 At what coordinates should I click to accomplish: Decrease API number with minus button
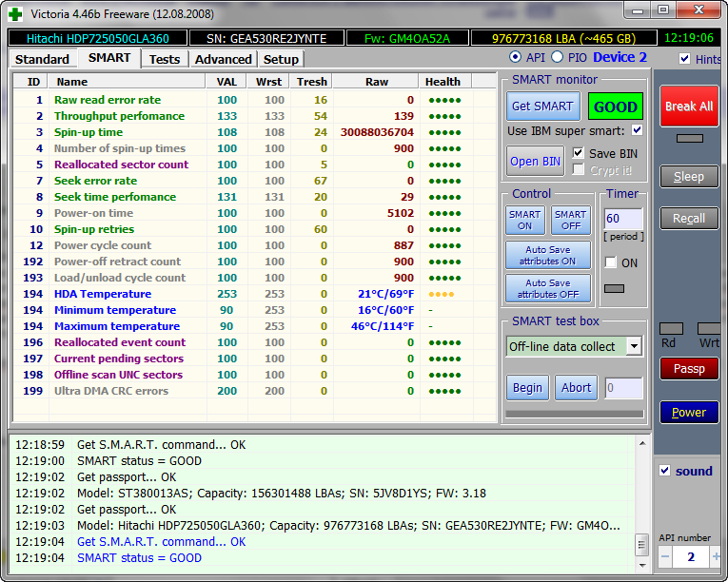(666, 556)
